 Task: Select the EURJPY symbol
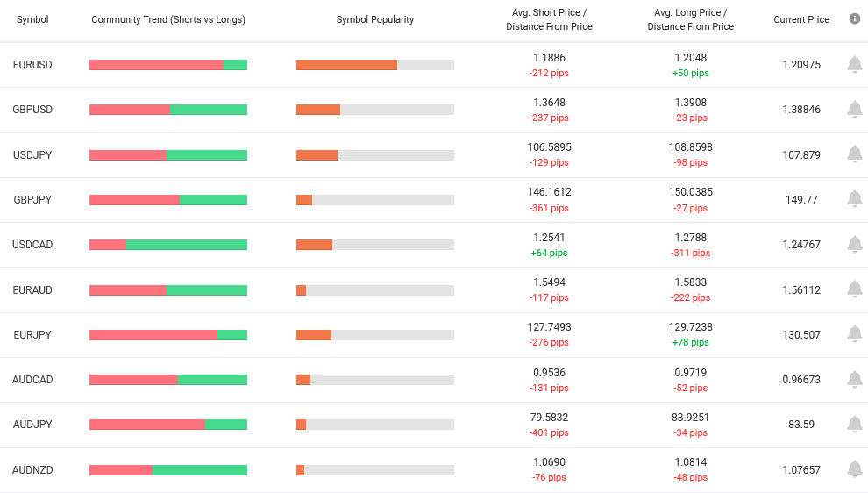(32, 335)
